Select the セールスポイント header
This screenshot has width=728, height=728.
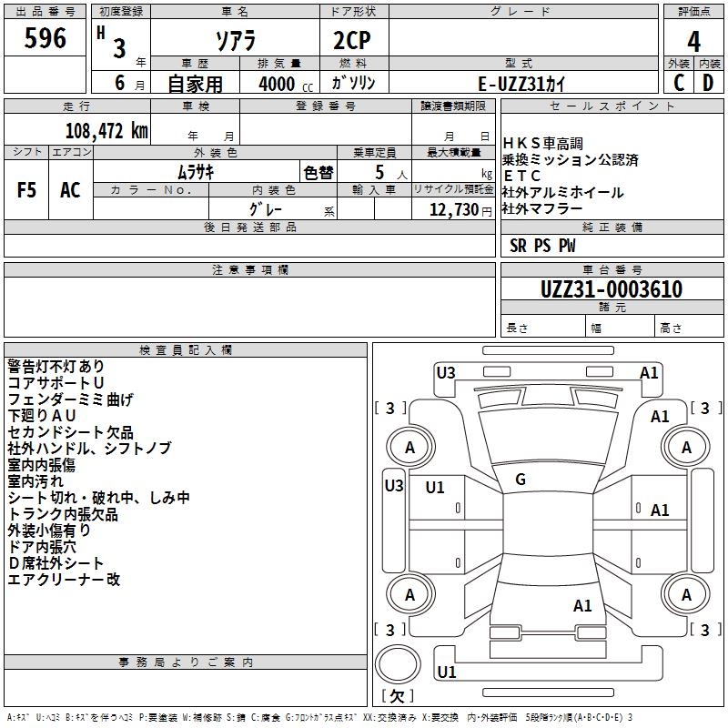[x=612, y=106]
